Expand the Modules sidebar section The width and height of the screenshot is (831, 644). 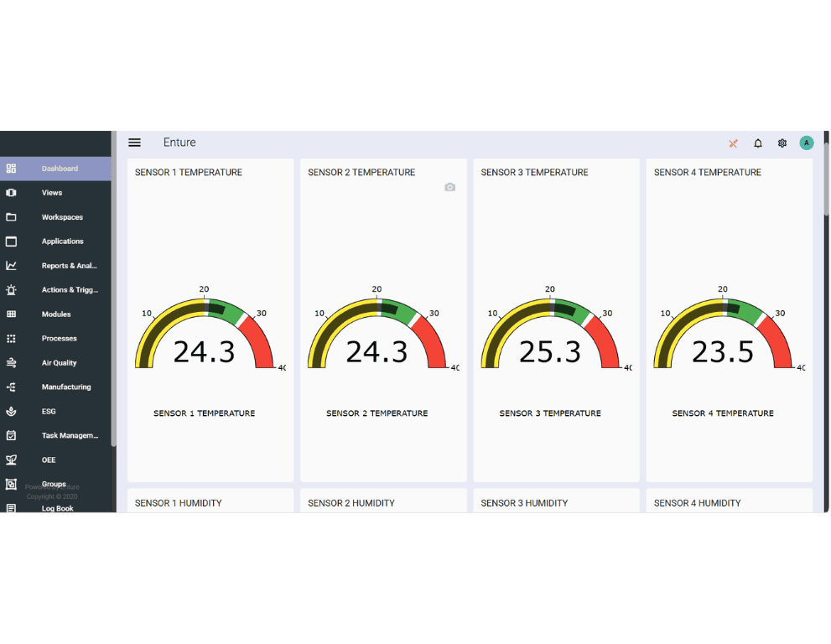[x=56, y=314]
